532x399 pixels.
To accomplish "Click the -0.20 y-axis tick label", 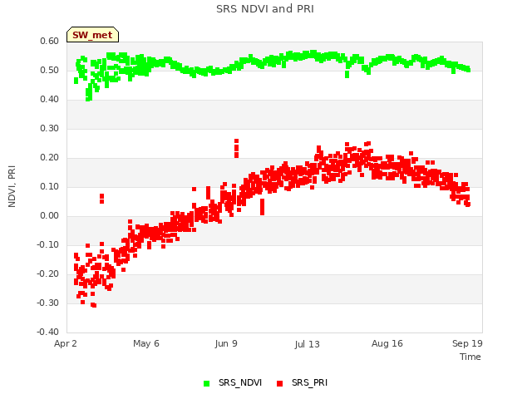I will [48, 273].
